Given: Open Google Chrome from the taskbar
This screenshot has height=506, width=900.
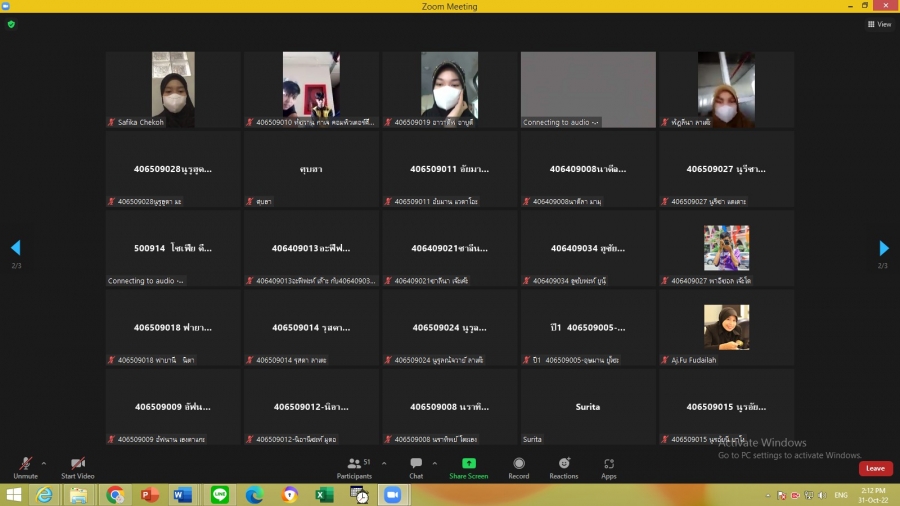Looking at the screenshot, I should pyautogui.click(x=115, y=495).
